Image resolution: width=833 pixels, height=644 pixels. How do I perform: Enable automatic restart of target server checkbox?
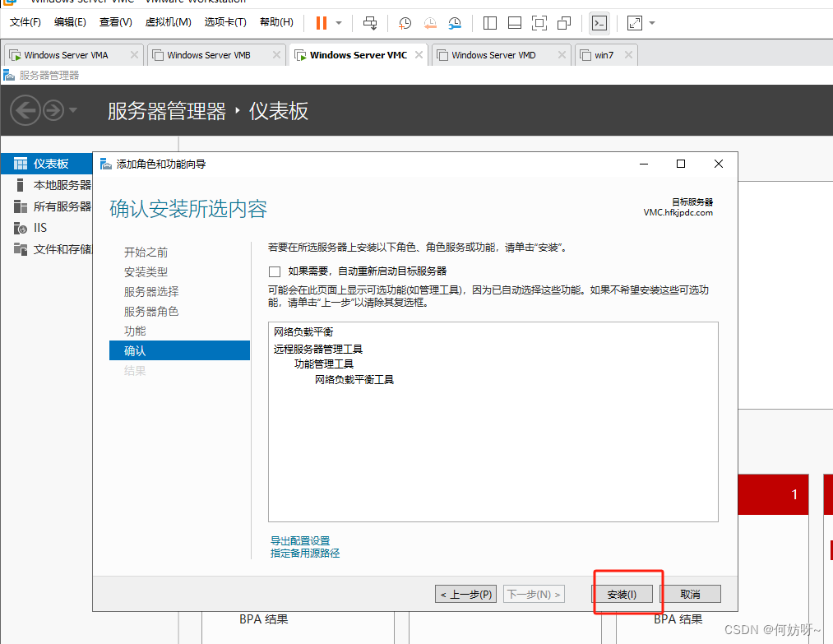point(275,271)
